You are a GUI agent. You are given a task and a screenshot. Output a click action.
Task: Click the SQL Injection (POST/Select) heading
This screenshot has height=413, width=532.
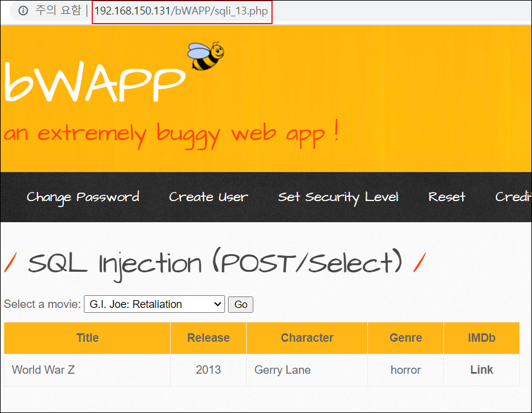point(215,264)
